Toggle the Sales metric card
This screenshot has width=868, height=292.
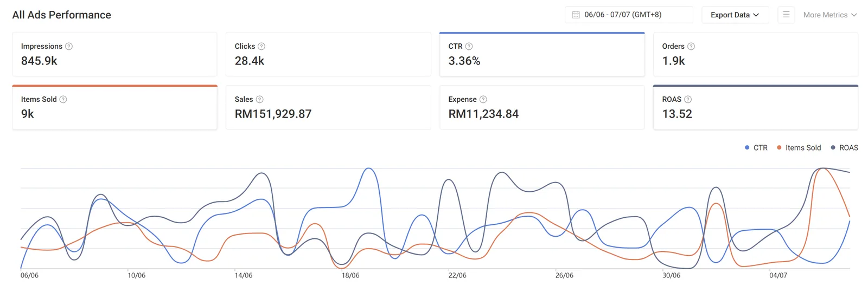(x=328, y=107)
